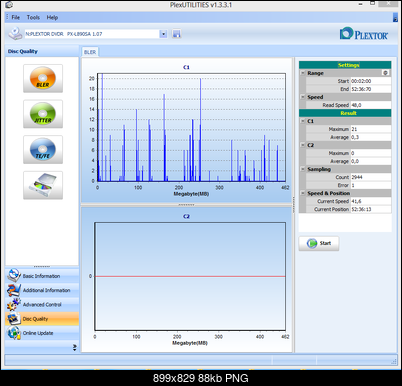Image resolution: width=402 pixels, height=386 pixels.
Task: Collapse the Sampling section
Action: [x=303, y=169]
